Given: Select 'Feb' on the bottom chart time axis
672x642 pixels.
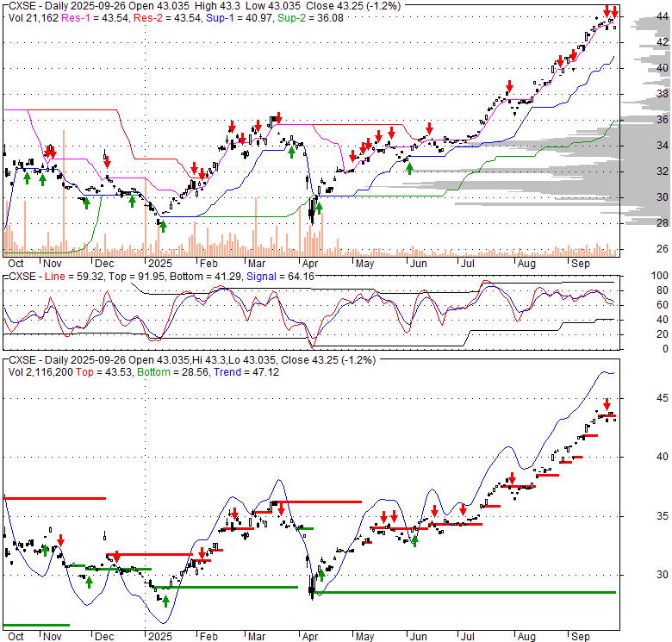Looking at the screenshot, I should coord(208,637).
